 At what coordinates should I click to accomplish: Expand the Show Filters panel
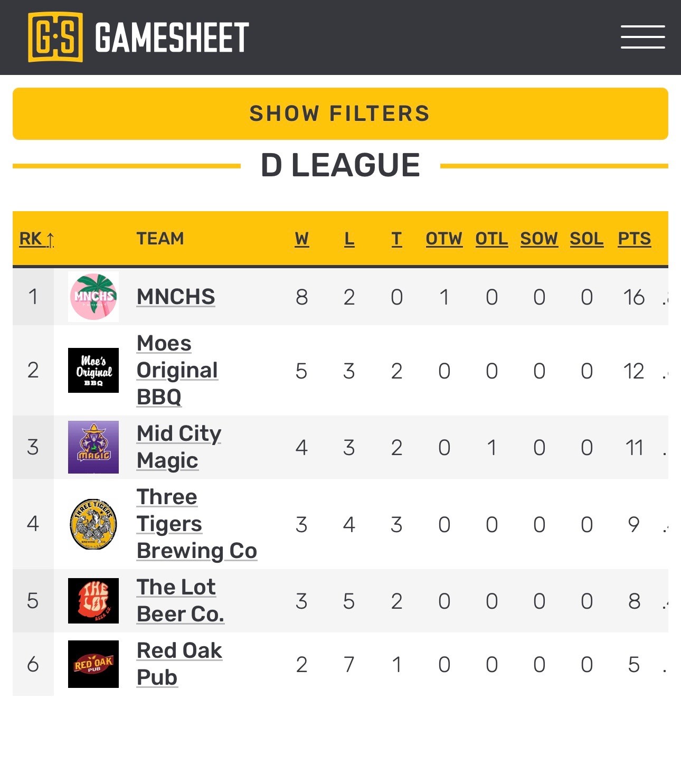coord(340,114)
